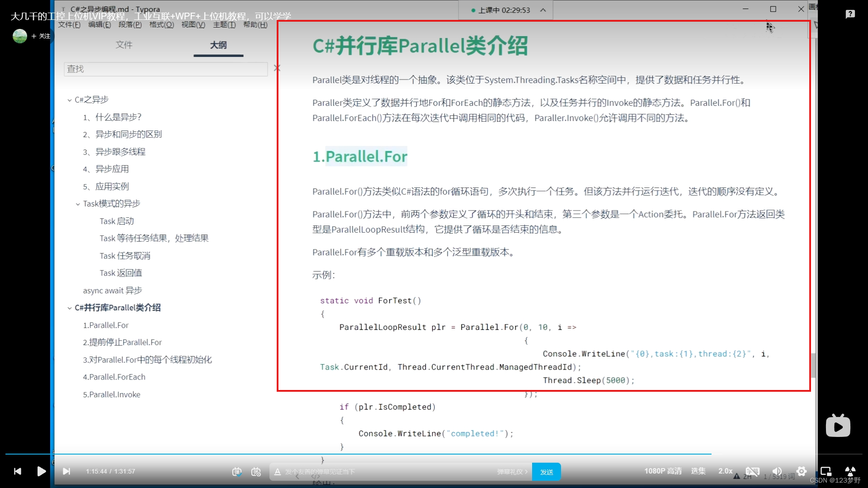868x488 pixels.
Task: Open danmaku settings icon
Action: (x=256, y=472)
